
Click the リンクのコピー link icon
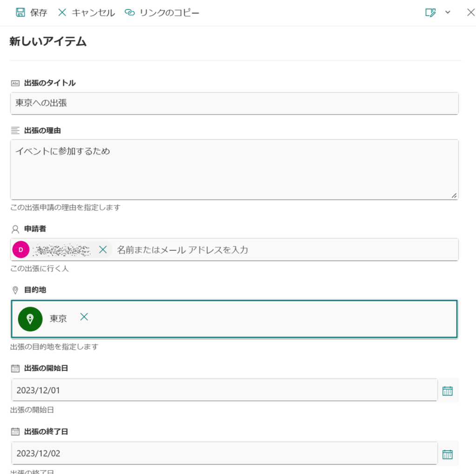coord(130,13)
